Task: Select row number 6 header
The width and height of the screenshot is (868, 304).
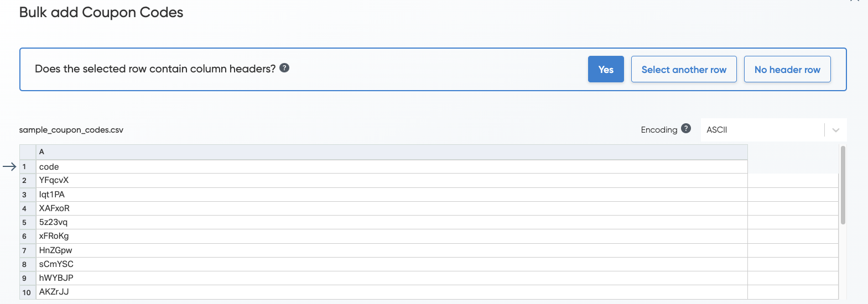Action: click(x=25, y=236)
